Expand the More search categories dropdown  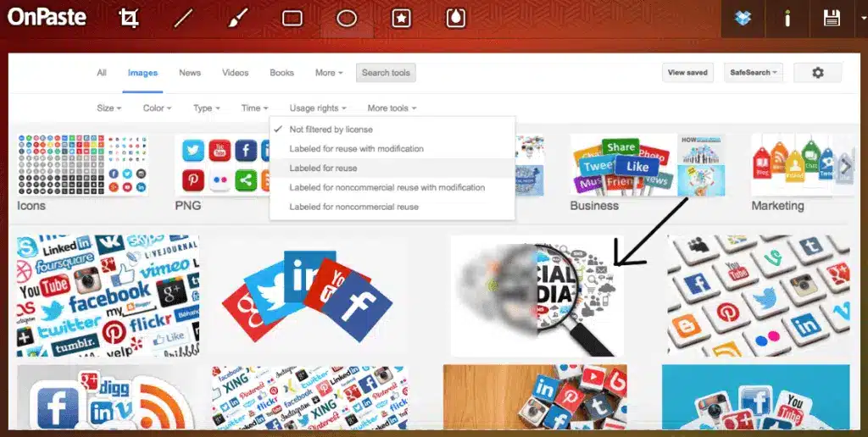pyautogui.click(x=329, y=73)
